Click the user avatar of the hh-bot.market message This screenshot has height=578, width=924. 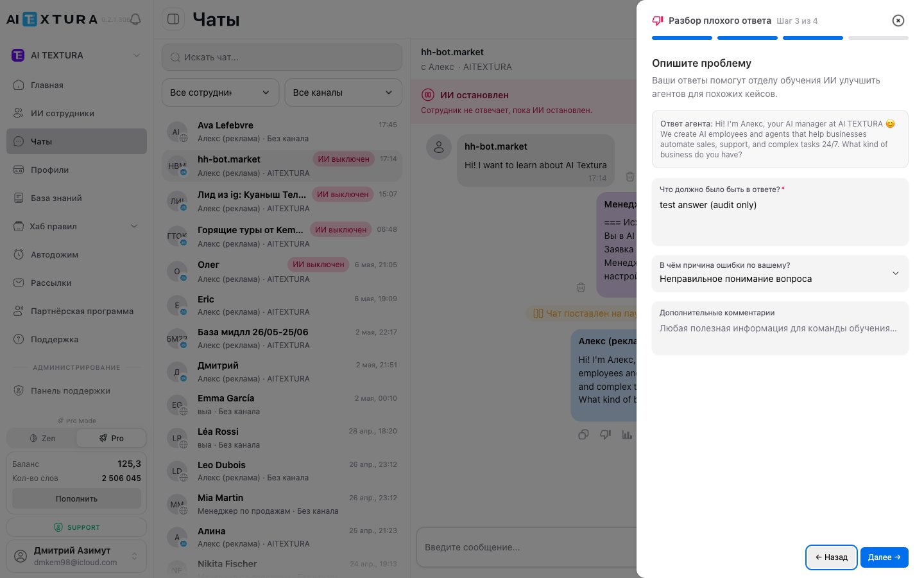(439, 147)
